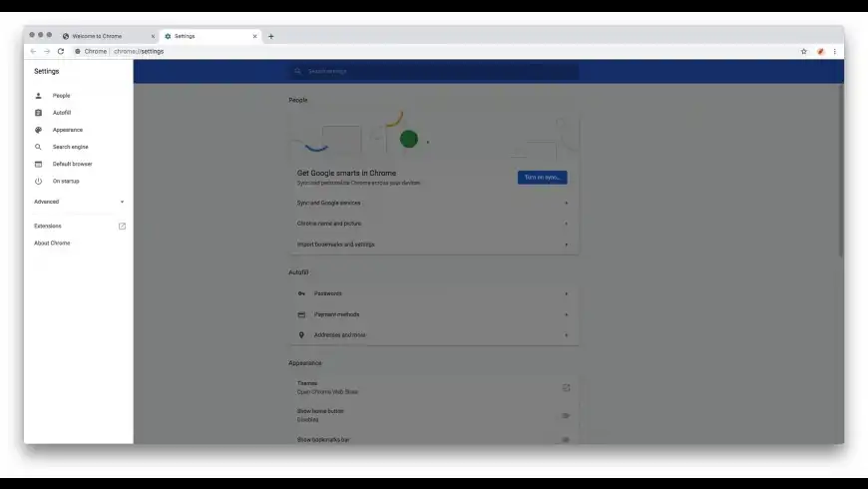The width and height of the screenshot is (868, 489).
Task: Reload the settings page
Action: pos(61,52)
